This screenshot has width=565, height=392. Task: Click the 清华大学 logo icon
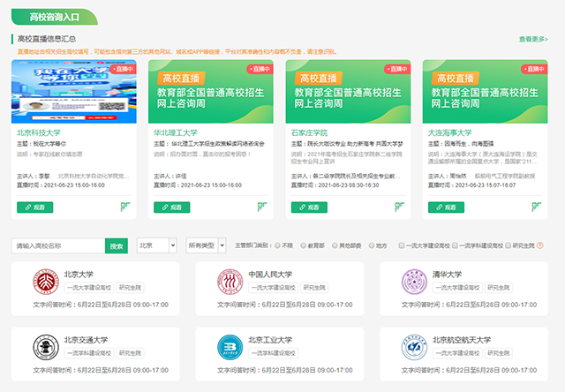(413, 283)
